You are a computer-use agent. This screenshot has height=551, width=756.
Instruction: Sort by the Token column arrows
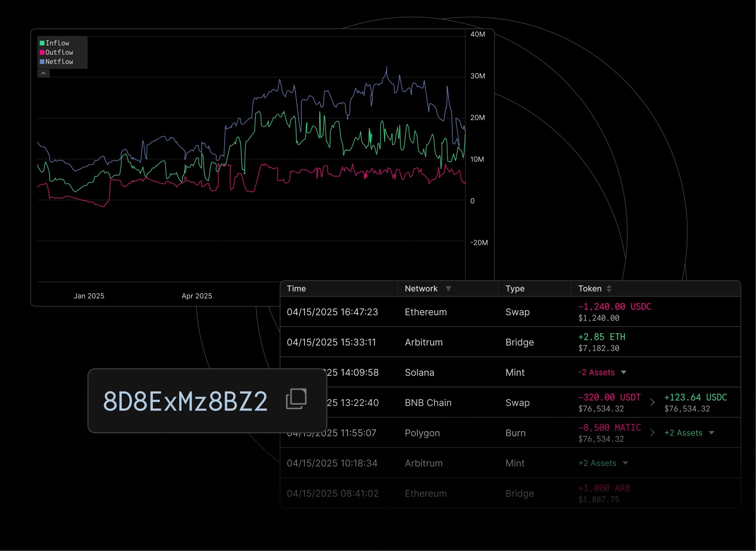pyautogui.click(x=609, y=288)
